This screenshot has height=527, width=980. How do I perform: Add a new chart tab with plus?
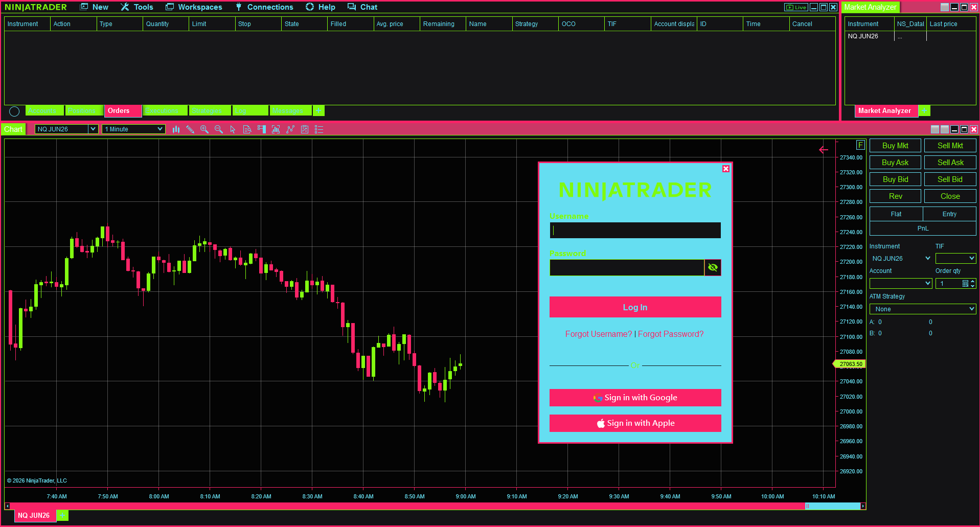[62, 515]
